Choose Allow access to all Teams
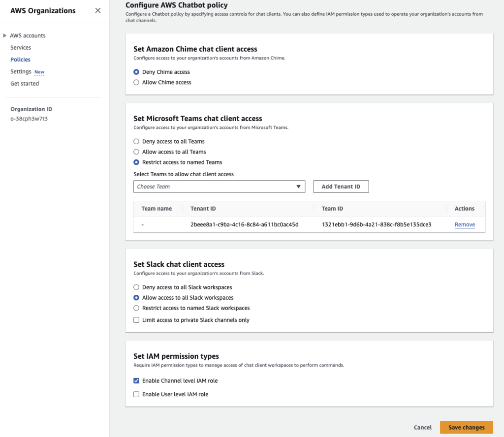Viewport: 504px width, 437px height. 136,152
